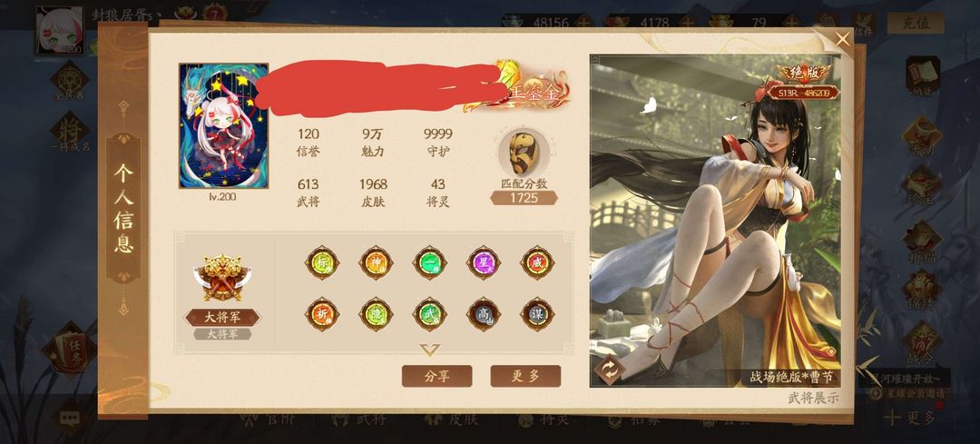Screen dimensions: 980x444
Task: Click the 分享 button
Action: click(436, 376)
